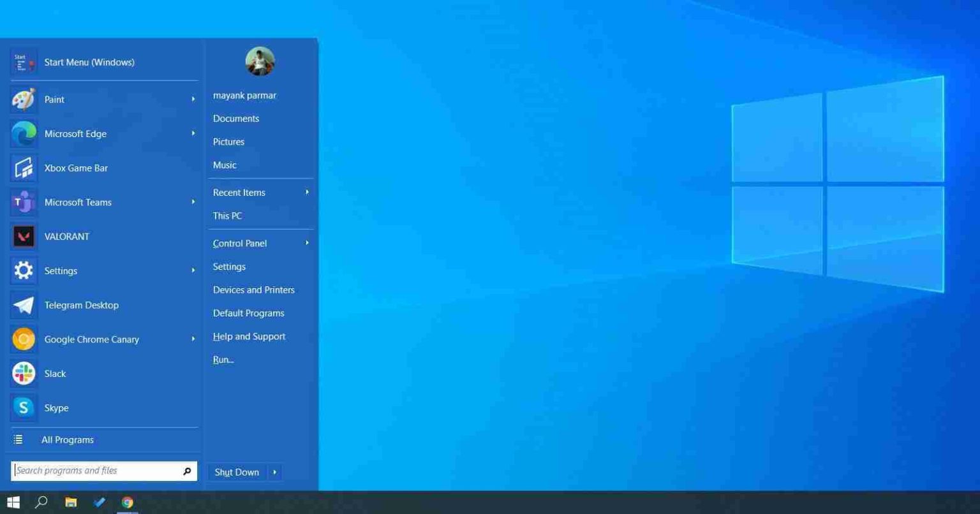This screenshot has height=514, width=980.
Task: Start Microsoft Teams
Action: point(78,202)
